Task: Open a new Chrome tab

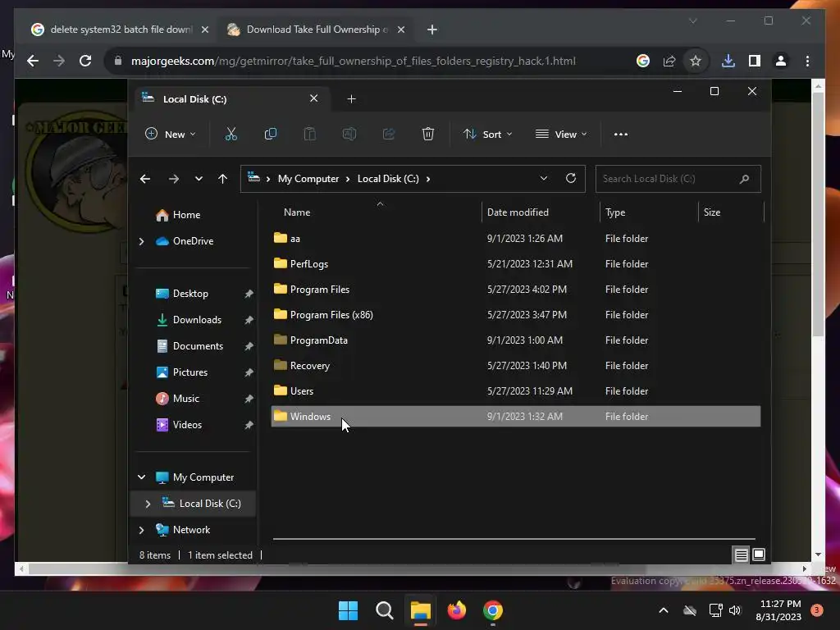Action: point(432,30)
